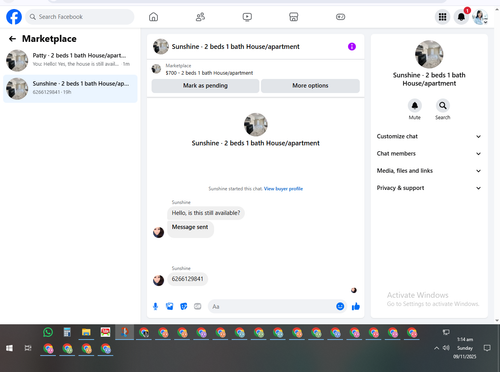Open the volume speaker tray icon
The height and width of the screenshot is (372, 500).
click(446, 348)
